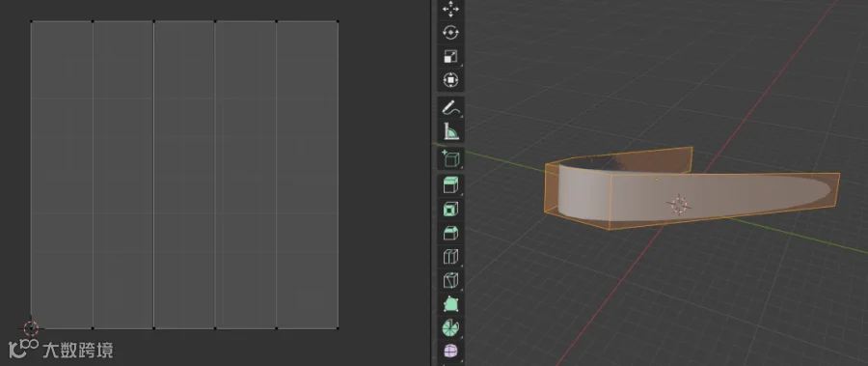The height and width of the screenshot is (366, 868).
Task: Click the 大数跨境 watermark logo
Action: [x=61, y=350]
